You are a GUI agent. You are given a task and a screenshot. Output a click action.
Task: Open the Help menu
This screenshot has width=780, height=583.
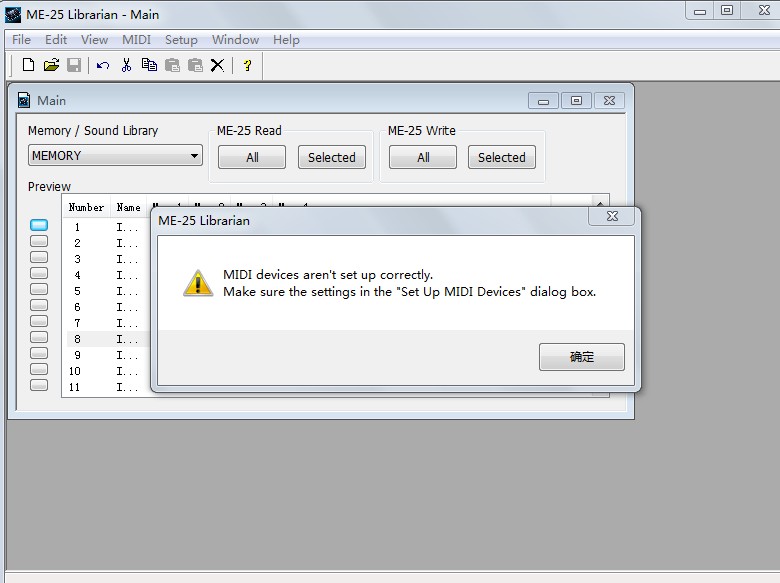286,39
